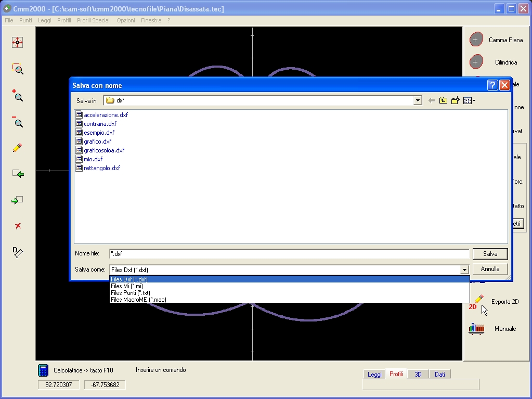Image resolution: width=532 pixels, height=399 pixels.
Task: Select the esempio.dxf file
Action: click(x=99, y=132)
